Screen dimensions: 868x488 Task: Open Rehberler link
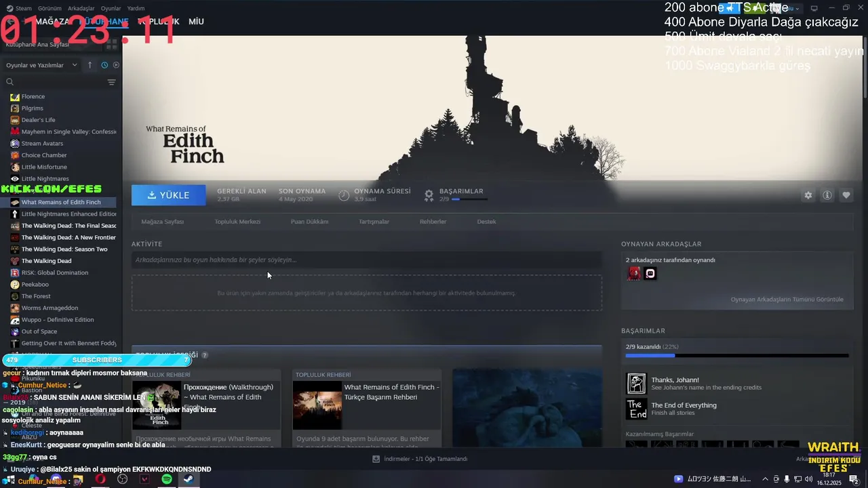(433, 222)
